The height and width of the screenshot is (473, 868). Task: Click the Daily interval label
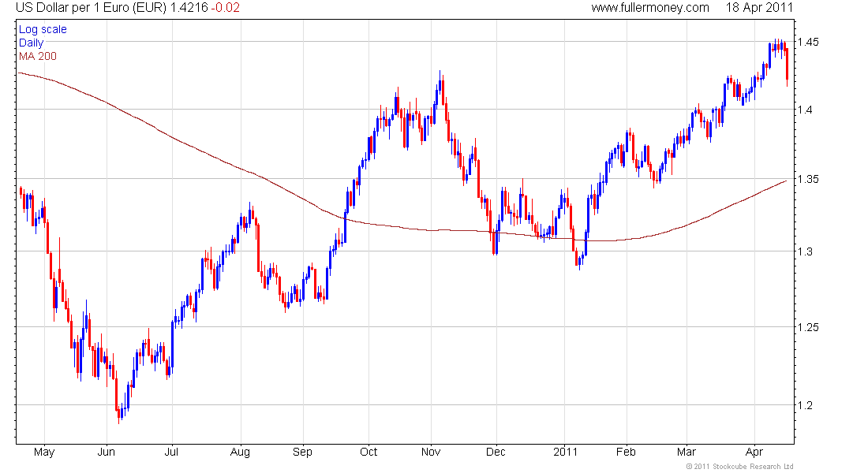coord(31,43)
